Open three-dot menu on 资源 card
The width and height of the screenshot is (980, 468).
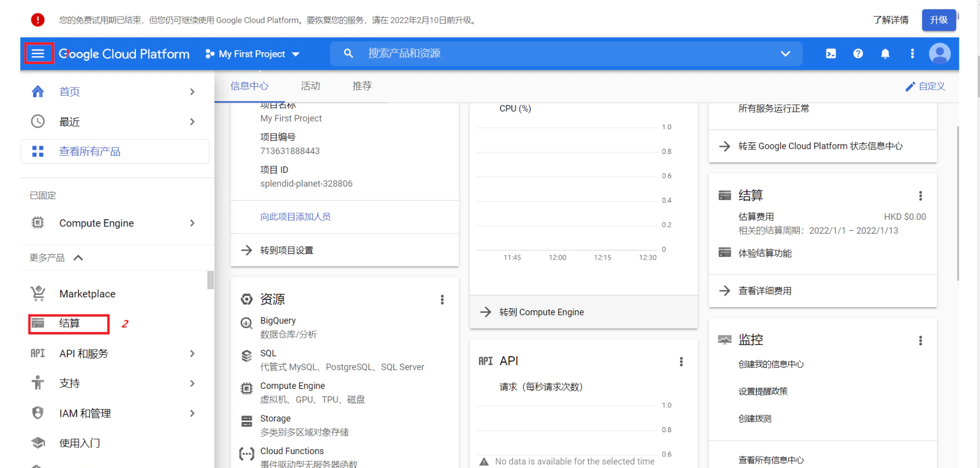[442, 299]
